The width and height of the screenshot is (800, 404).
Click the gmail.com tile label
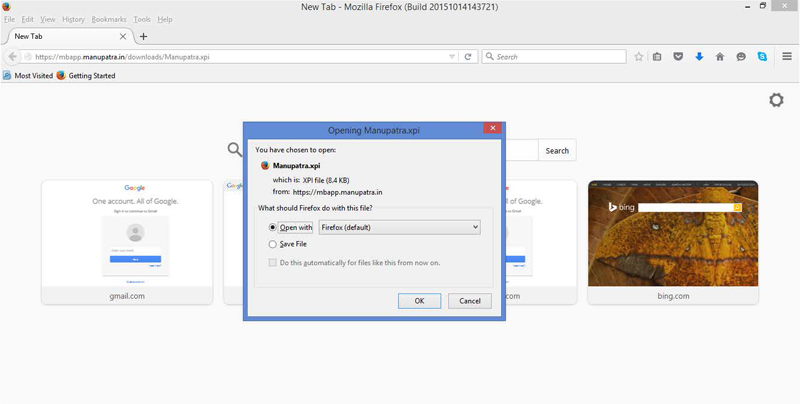coord(127,296)
